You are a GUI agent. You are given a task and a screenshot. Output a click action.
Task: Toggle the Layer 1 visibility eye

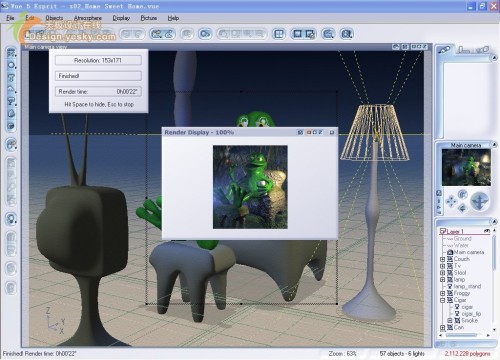(486, 231)
